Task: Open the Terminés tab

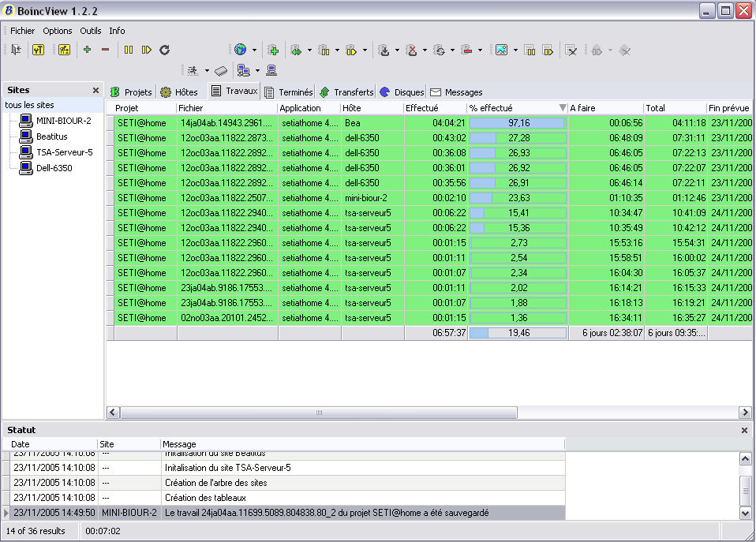Action: pyautogui.click(x=289, y=92)
